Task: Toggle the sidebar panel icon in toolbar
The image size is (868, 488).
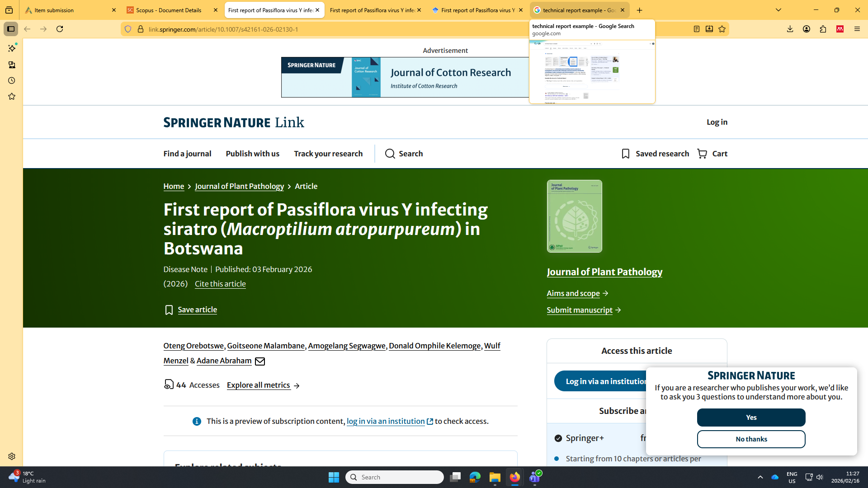Action: (x=11, y=29)
